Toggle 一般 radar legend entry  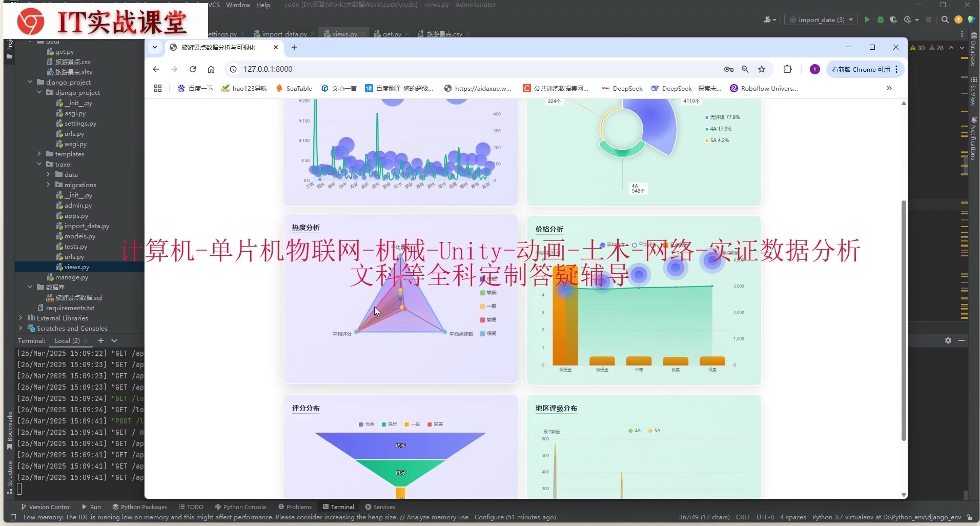[488, 306]
